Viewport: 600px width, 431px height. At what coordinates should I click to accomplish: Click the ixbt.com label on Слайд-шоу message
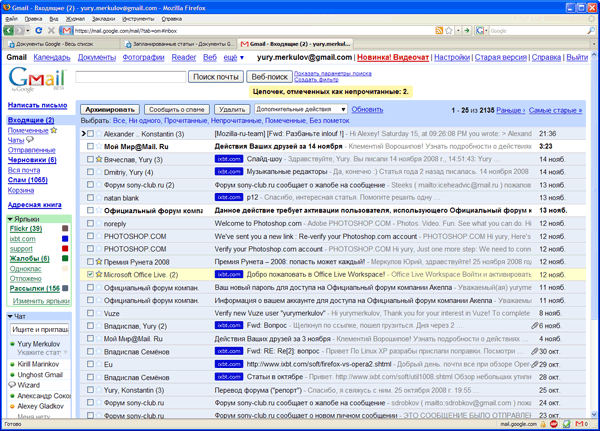228,159
